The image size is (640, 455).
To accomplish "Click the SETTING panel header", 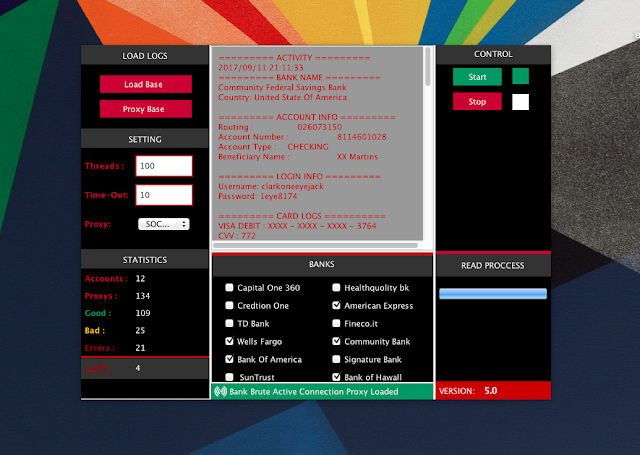I will pyautogui.click(x=144, y=139).
